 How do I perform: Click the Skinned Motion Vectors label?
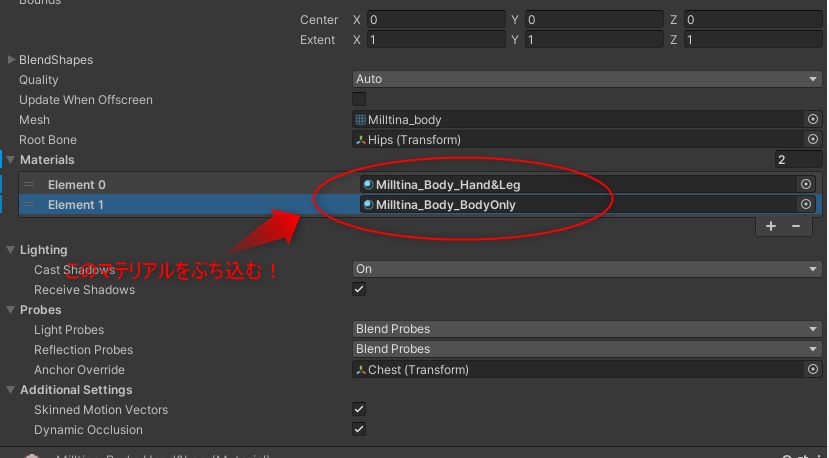101,410
